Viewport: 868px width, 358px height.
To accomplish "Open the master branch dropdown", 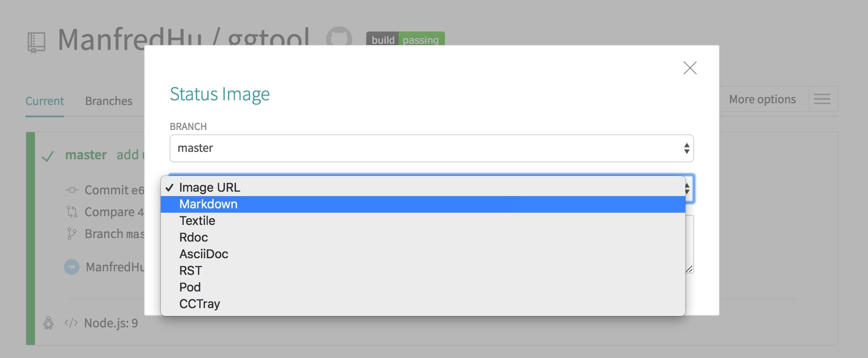I will click(x=431, y=148).
